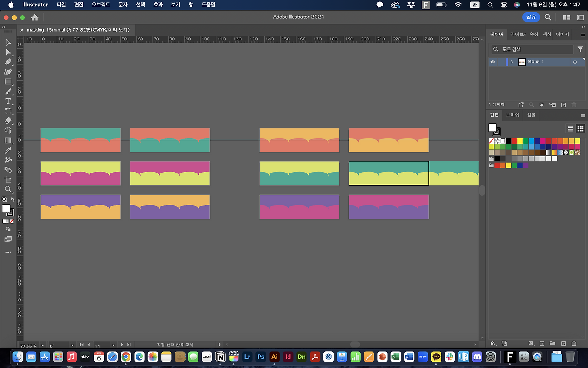Go to next artboard in status bar
Screen dimensions: 588x368
pyautogui.click(x=122, y=345)
